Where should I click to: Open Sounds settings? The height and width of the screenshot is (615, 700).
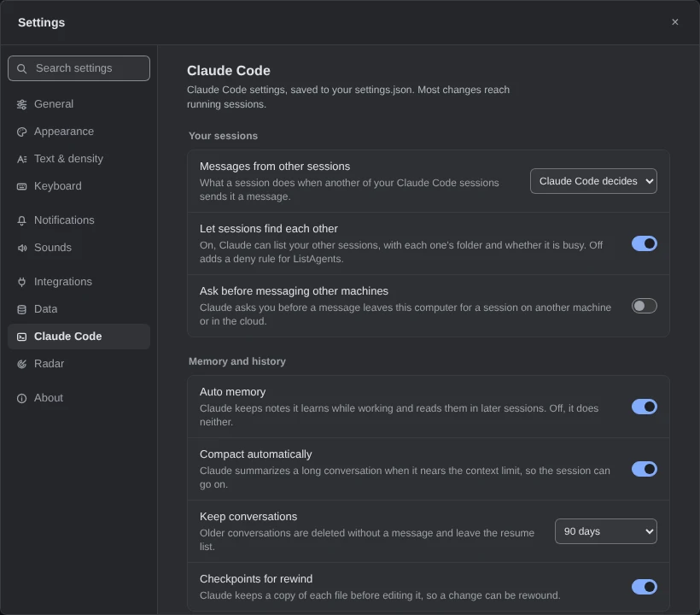(x=79, y=248)
